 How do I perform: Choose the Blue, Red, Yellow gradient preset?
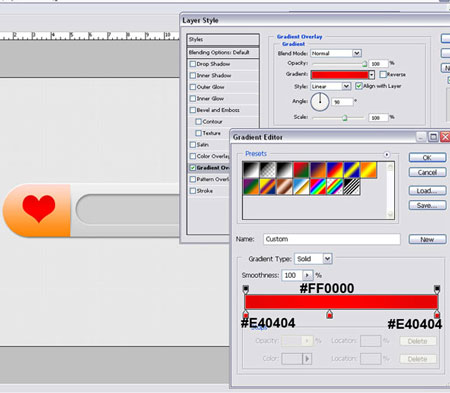(335, 170)
